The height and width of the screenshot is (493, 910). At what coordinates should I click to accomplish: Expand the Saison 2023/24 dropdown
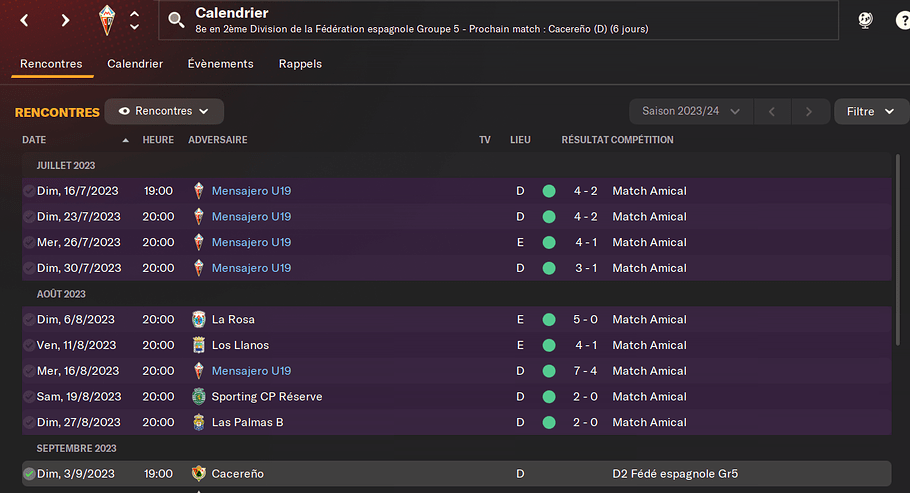point(691,111)
